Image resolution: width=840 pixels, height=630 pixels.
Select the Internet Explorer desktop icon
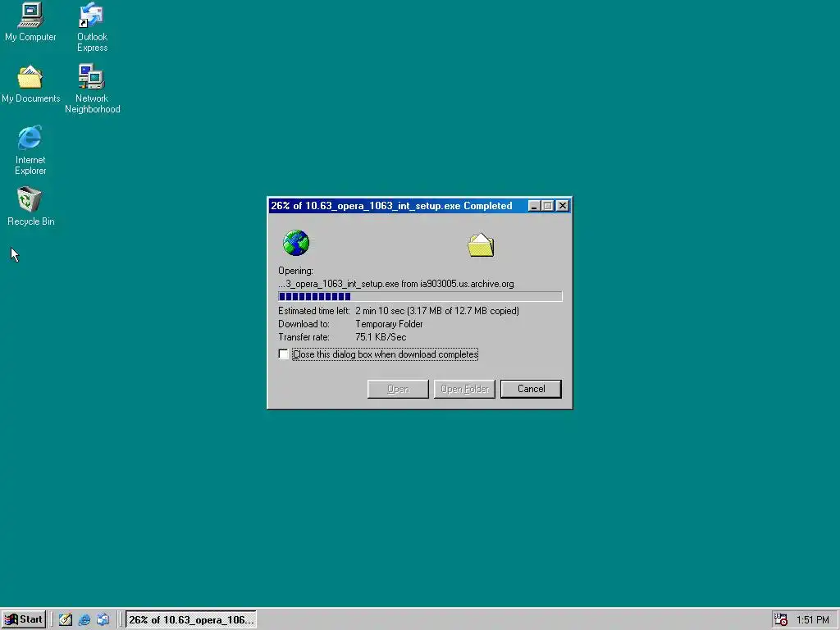pyautogui.click(x=30, y=151)
